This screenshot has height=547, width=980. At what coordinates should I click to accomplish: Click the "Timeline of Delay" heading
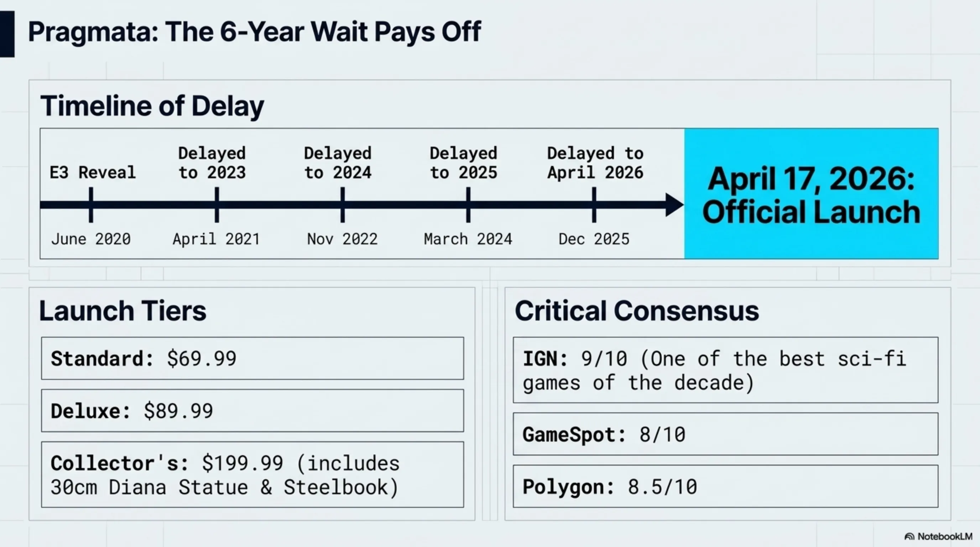pyautogui.click(x=152, y=106)
